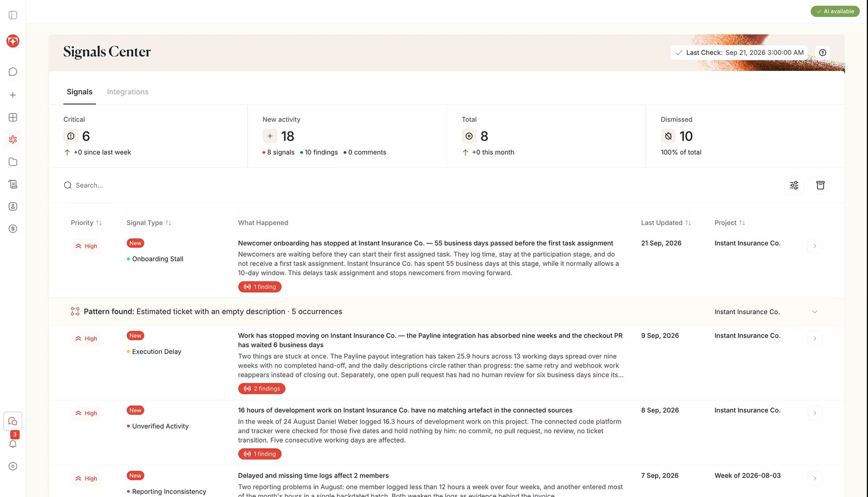Click the red app logo icon
Viewport: 868px width, 497px height.
[x=13, y=41]
